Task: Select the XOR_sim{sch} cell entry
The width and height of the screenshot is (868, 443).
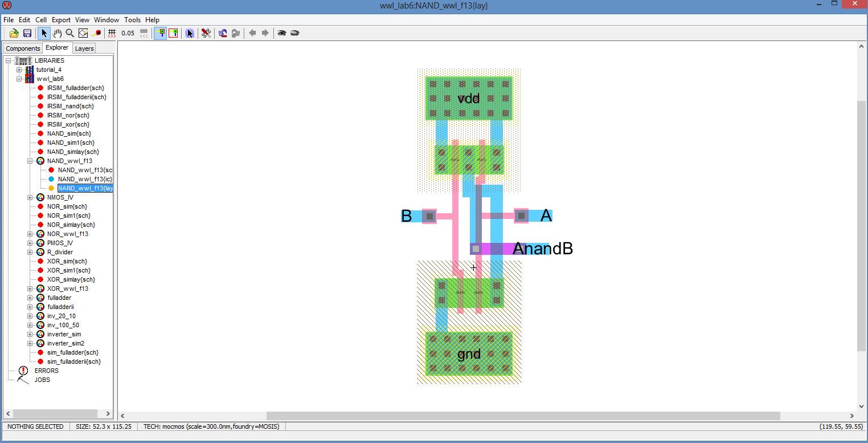Action: coord(68,261)
